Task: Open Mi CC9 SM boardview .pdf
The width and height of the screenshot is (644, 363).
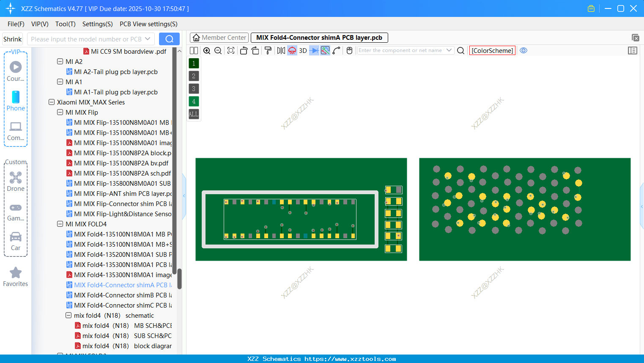Action: pyautogui.click(x=125, y=51)
